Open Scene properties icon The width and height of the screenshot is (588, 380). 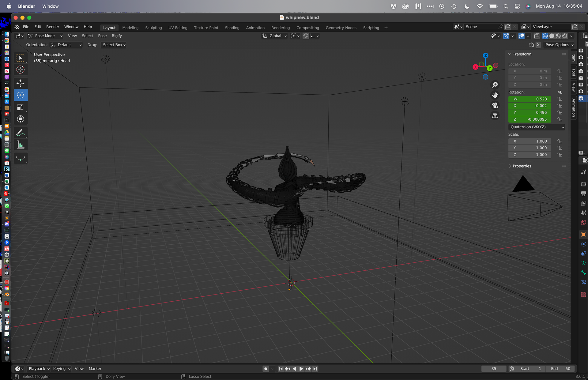click(x=583, y=213)
